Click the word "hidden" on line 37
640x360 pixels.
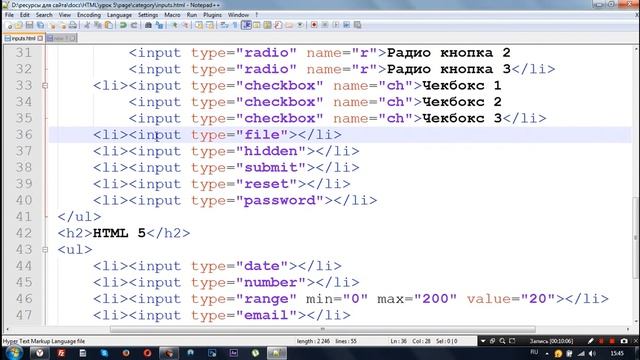[271, 151]
